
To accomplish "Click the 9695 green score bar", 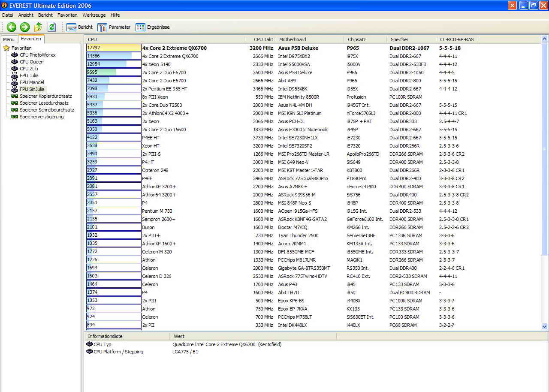I will (114, 72).
